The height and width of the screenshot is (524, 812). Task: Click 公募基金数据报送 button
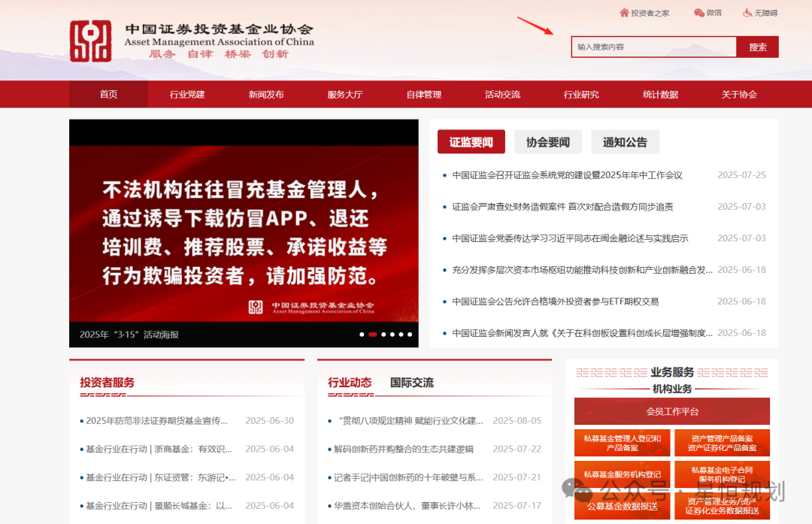(x=622, y=506)
